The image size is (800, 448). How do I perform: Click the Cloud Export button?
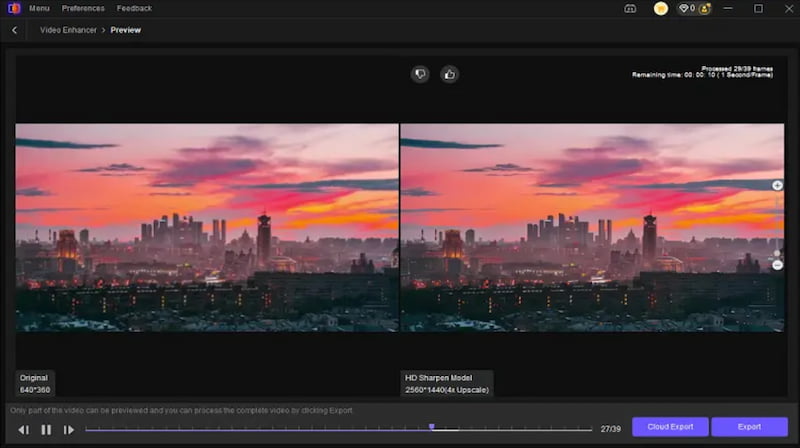[670, 427]
